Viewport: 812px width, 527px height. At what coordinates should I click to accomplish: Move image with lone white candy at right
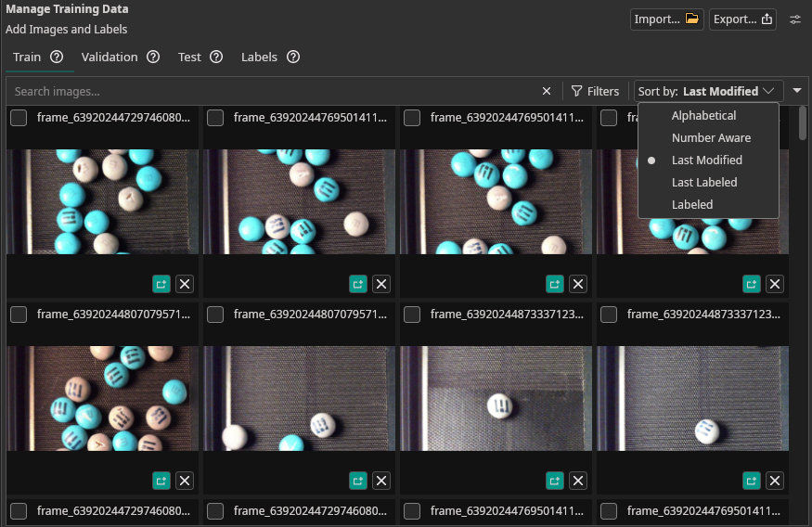[358, 284]
